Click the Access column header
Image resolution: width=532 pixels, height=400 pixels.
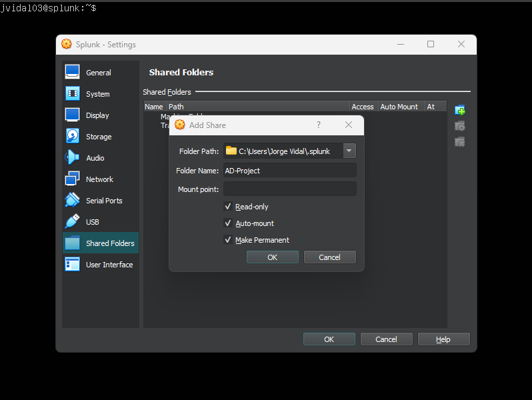(364, 107)
